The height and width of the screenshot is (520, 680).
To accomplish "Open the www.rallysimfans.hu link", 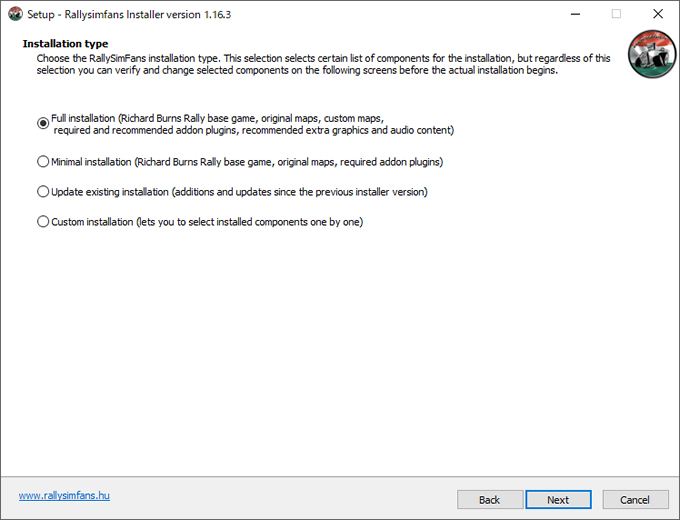I will 64,495.
